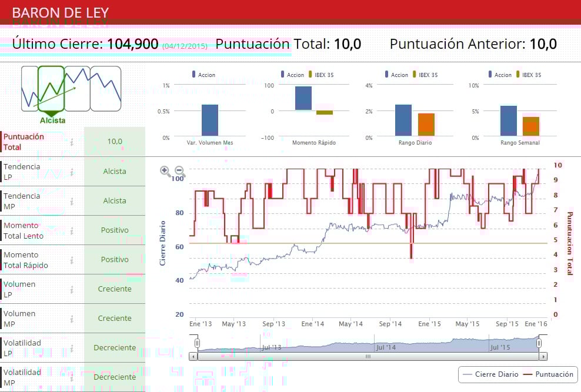Open info icon for Volumen LP
Image resolution: width=581 pixels, height=392 pixels.
click(x=72, y=290)
